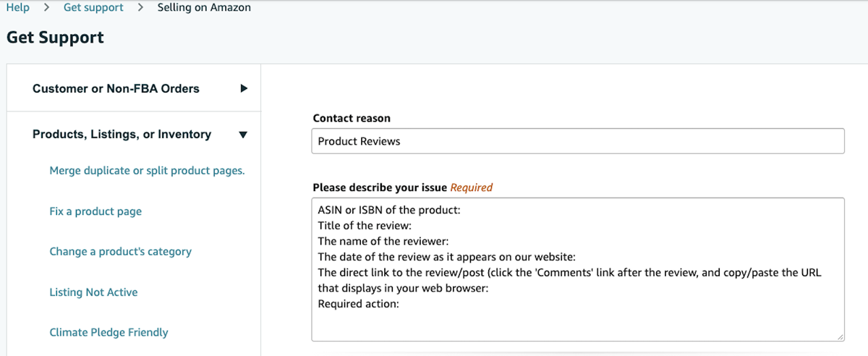Open Climate Pledge Friendly topic
The height and width of the screenshot is (356, 868).
[x=109, y=333]
